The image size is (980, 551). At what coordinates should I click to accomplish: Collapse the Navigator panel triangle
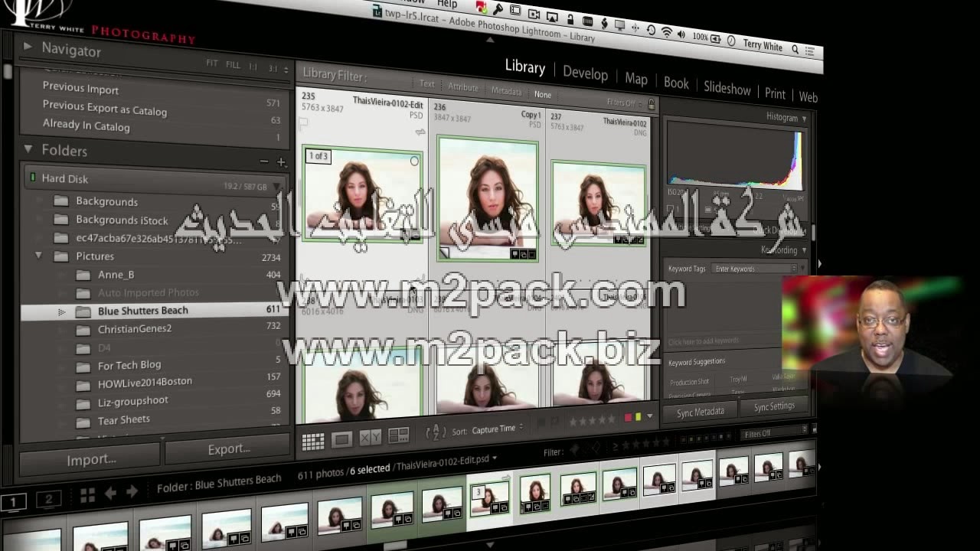pos(28,47)
